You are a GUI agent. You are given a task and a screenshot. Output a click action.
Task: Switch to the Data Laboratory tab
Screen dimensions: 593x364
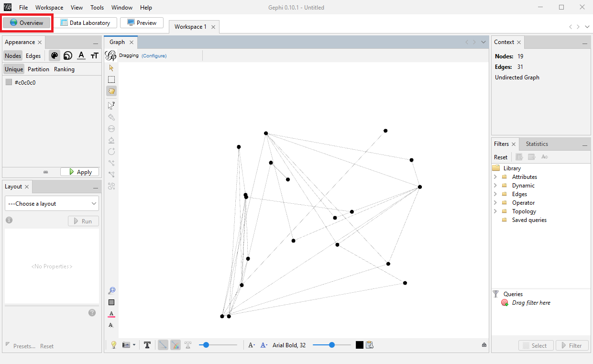pos(87,22)
